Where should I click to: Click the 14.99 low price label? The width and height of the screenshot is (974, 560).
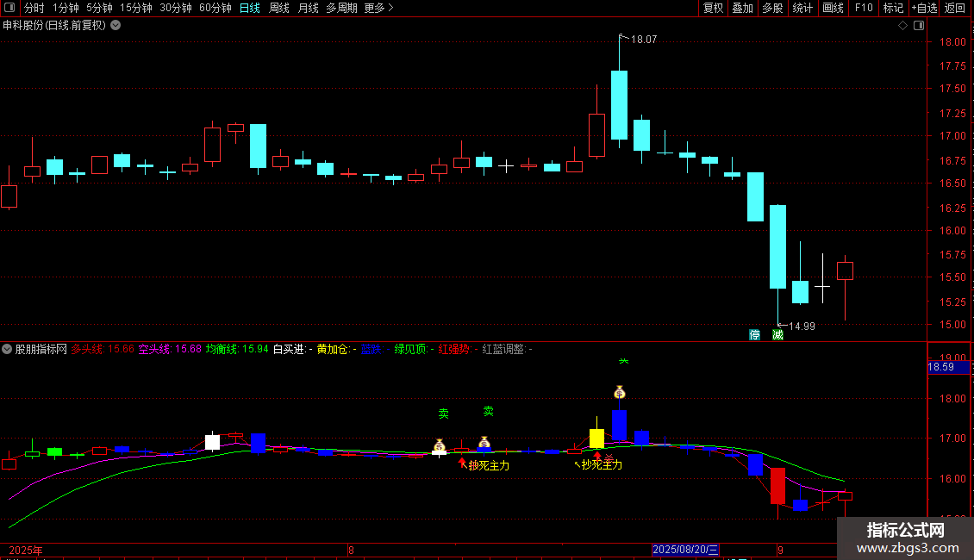point(802,326)
